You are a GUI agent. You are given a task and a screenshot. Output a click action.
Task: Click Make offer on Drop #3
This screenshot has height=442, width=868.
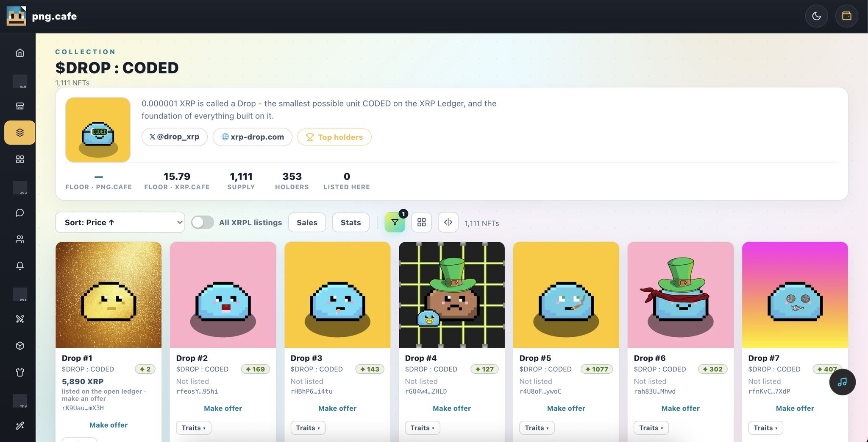pos(337,408)
